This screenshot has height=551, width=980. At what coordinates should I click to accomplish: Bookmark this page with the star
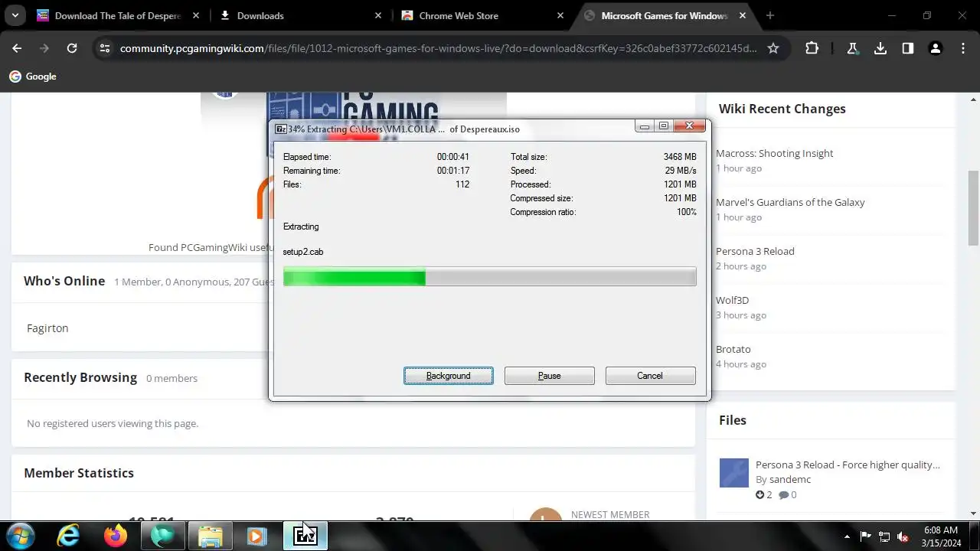(x=773, y=48)
